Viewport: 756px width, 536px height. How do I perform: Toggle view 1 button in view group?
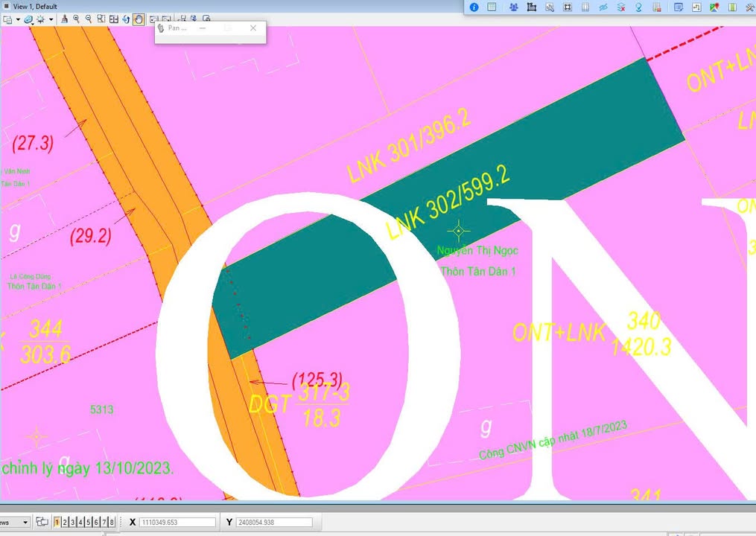tap(57, 523)
